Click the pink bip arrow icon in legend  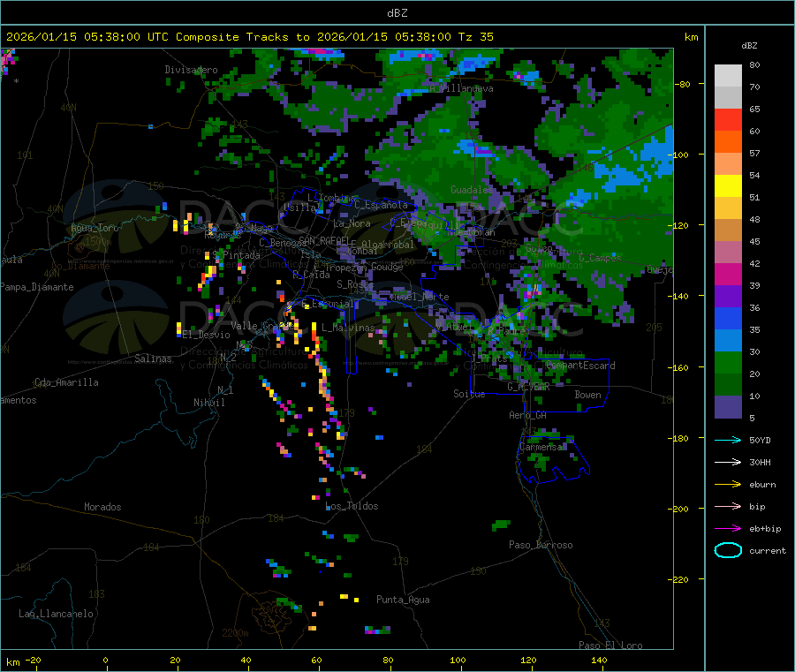tap(728, 506)
